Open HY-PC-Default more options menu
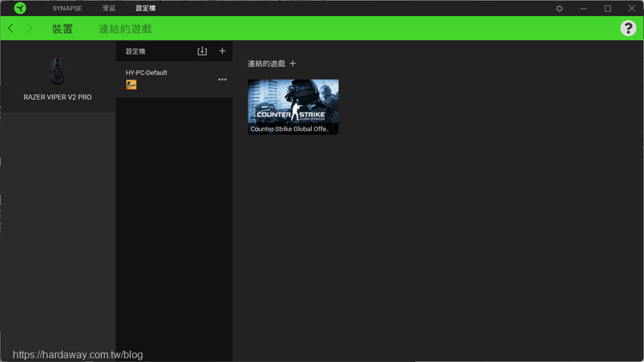This screenshot has width=644, height=362. point(222,80)
